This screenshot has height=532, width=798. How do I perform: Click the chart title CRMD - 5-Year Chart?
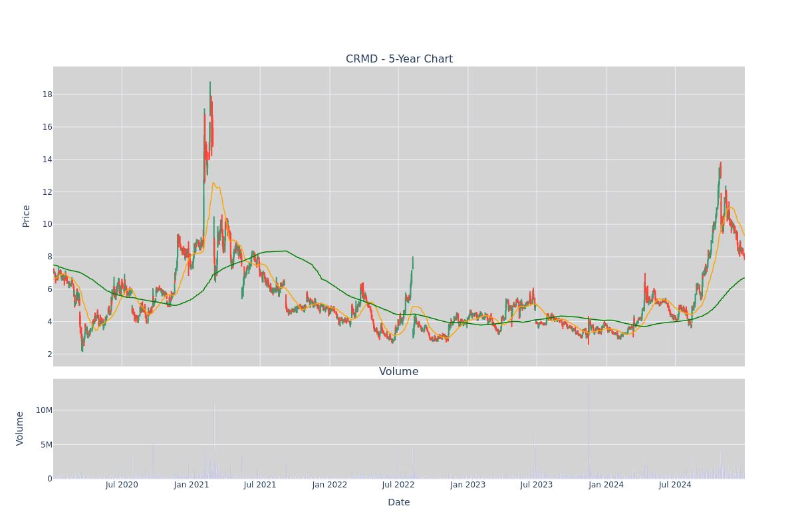click(399, 59)
